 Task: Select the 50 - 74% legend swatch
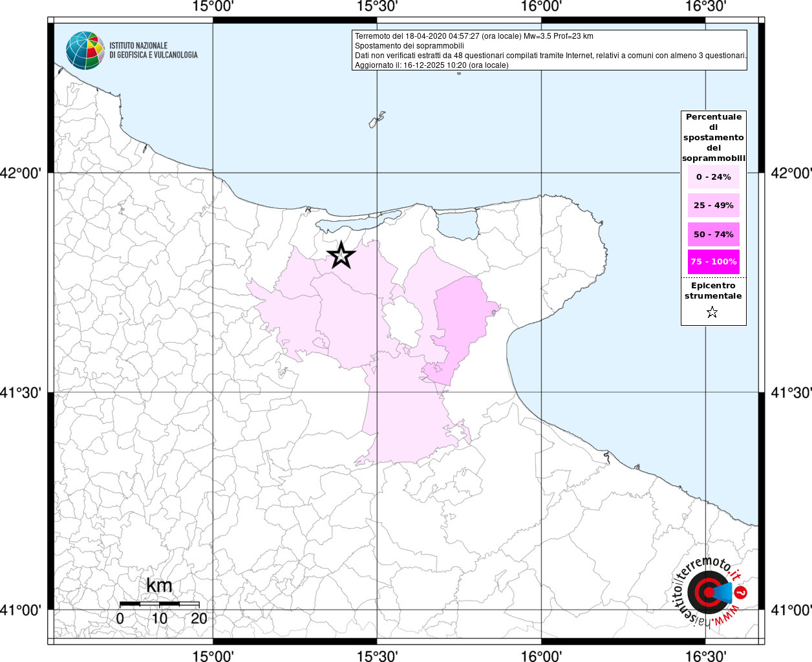713,234
